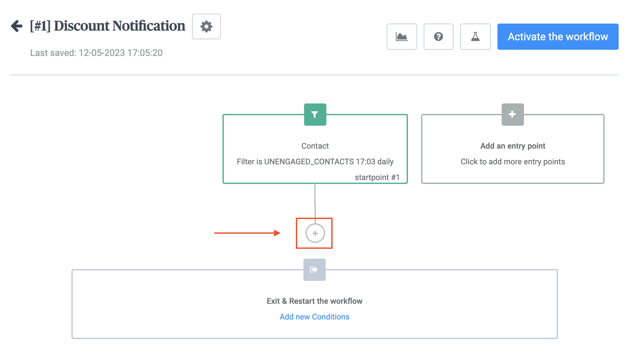The width and height of the screenshot is (637, 364).
Task: Click the filter funnel icon above the Contact block
Action: coord(315,115)
